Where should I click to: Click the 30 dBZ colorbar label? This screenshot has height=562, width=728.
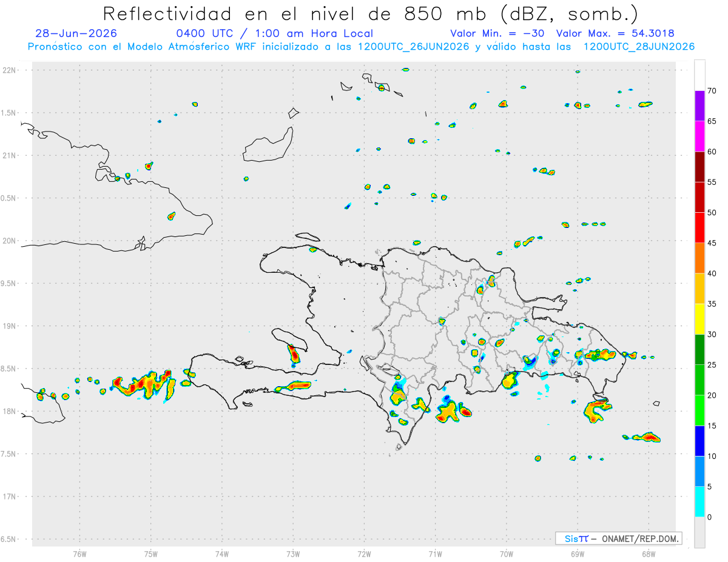click(x=712, y=335)
